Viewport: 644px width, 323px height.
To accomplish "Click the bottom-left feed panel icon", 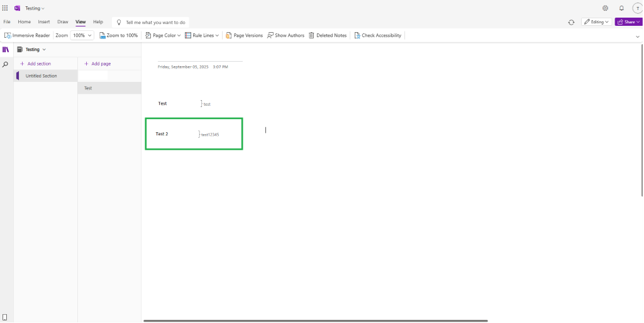I will (x=5, y=317).
